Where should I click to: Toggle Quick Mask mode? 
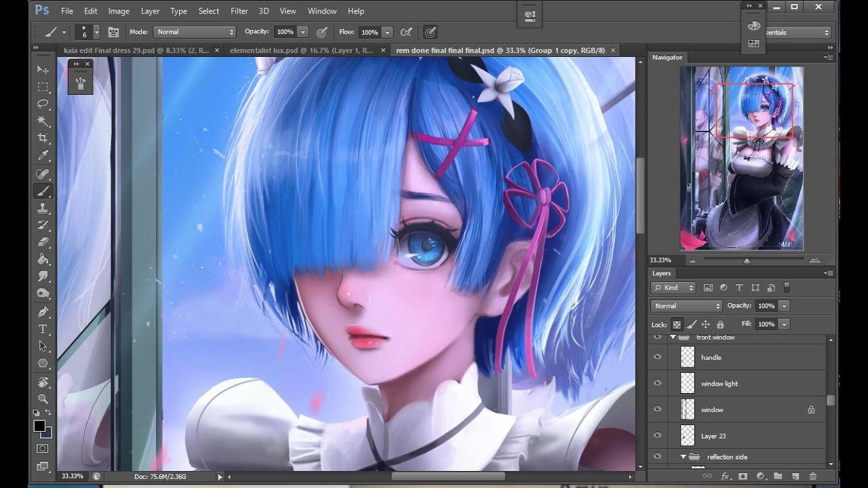43,449
